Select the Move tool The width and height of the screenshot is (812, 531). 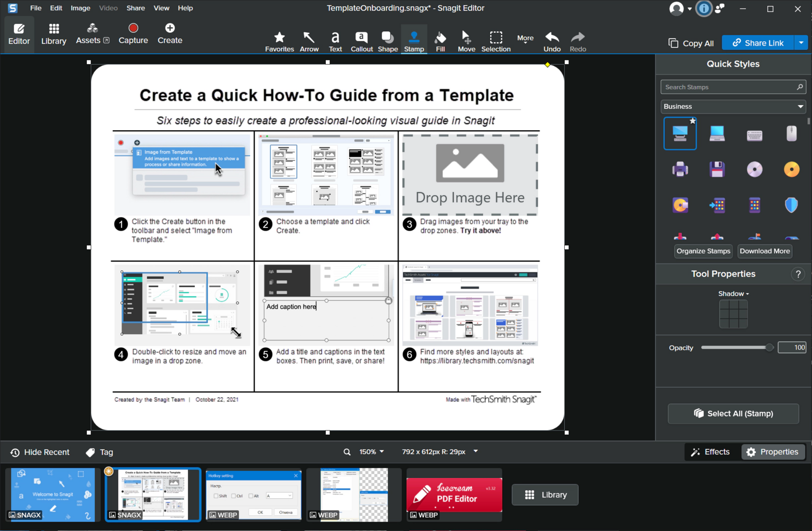coord(466,42)
